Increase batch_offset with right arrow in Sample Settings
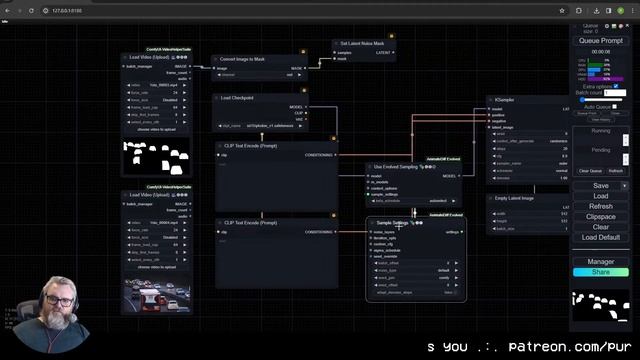Image resolution: width=640 pixels, height=360 pixels. [x=456, y=263]
